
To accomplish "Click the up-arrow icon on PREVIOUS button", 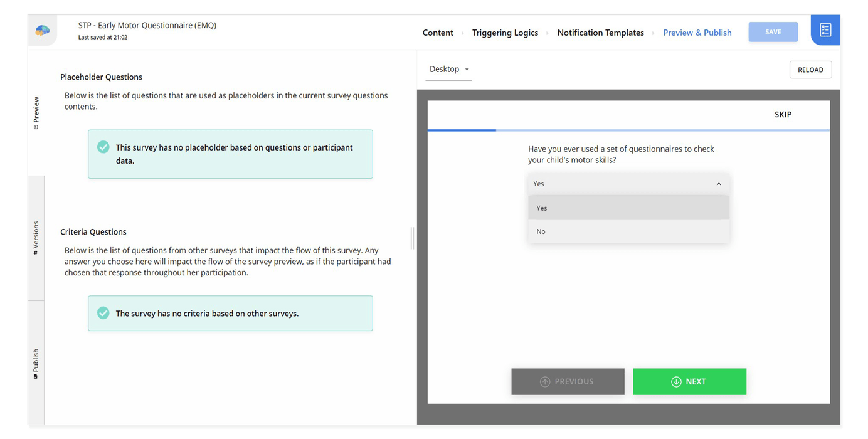I will coord(545,381).
